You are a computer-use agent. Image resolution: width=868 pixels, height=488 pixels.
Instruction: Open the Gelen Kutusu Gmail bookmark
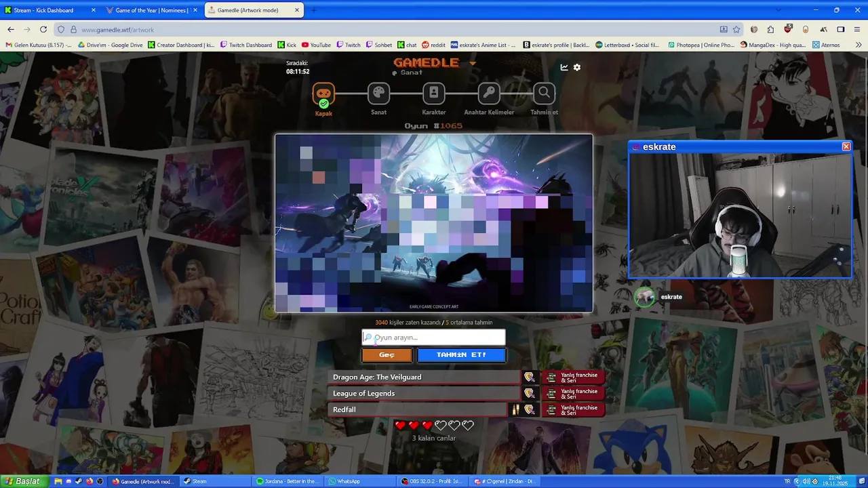(x=39, y=45)
